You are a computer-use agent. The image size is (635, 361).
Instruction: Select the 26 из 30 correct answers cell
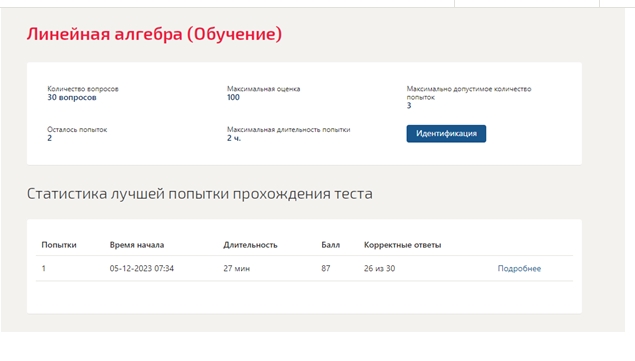[x=379, y=268]
